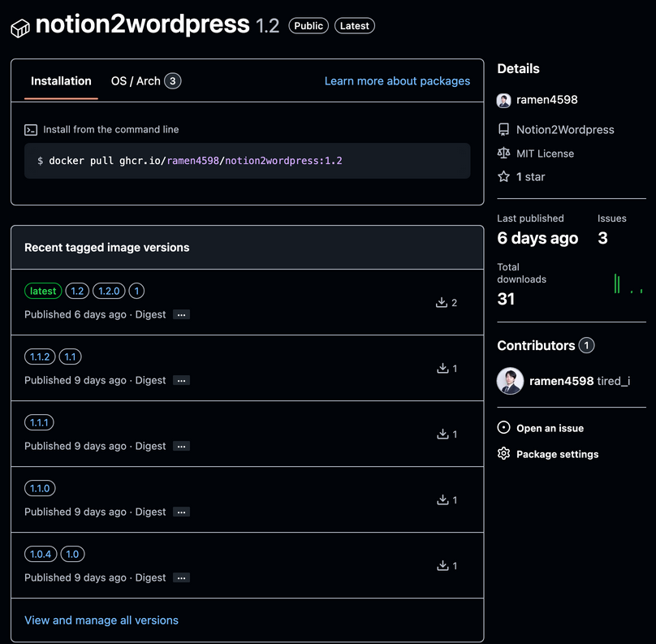
Task: Click the docker pull command text
Action: (x=196, y=161)
